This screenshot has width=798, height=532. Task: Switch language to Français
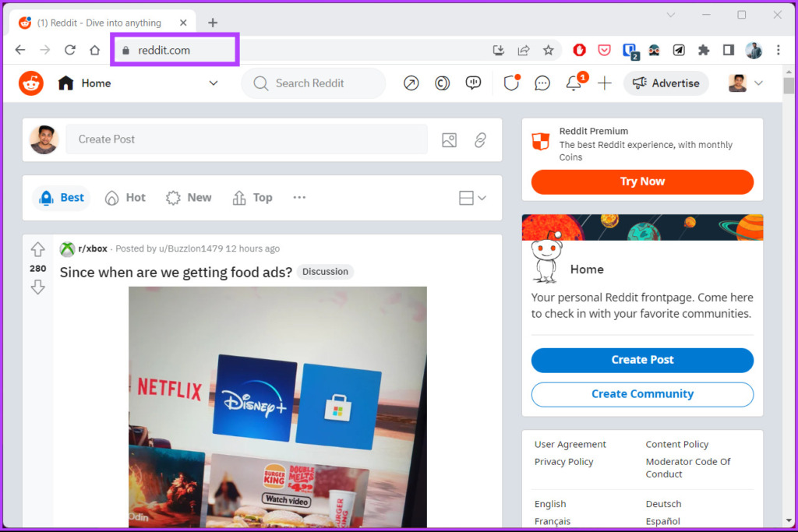553,521
